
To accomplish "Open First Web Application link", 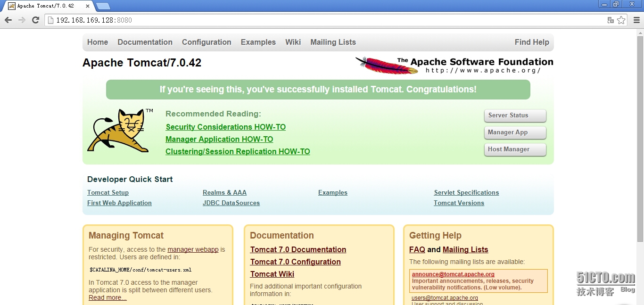I will (119, 203).
